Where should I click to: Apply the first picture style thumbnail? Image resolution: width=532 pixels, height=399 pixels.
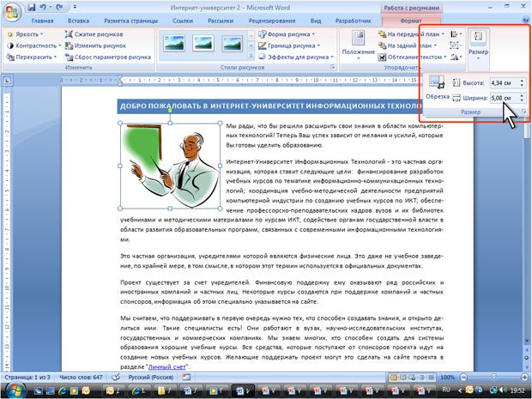pyautogui.click(x=174, y=44)
